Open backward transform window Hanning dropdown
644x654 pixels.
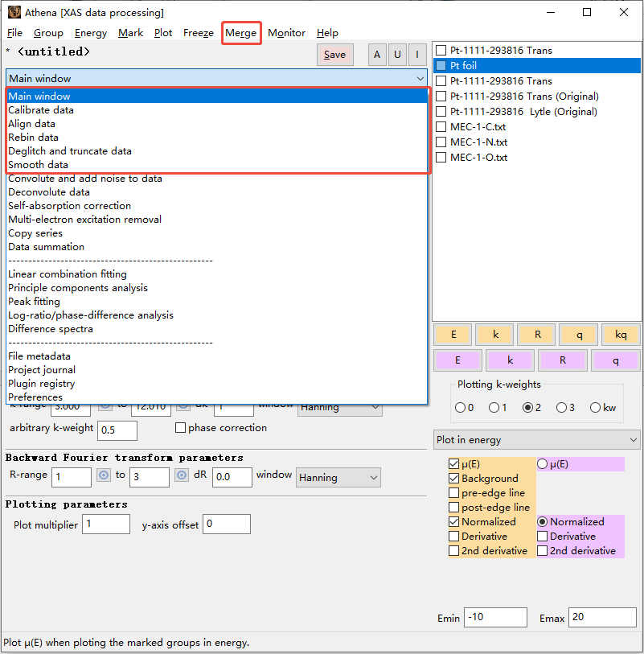pos(338,478)
